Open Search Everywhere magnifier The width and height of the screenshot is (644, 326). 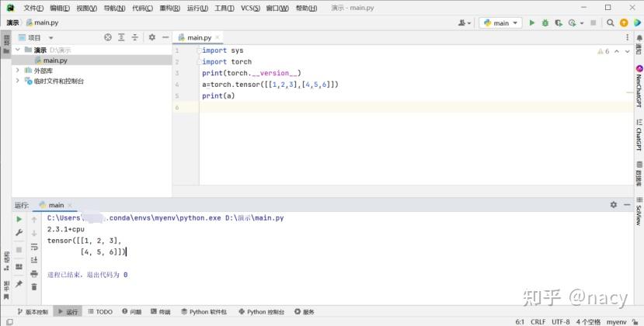pos(611,23)
